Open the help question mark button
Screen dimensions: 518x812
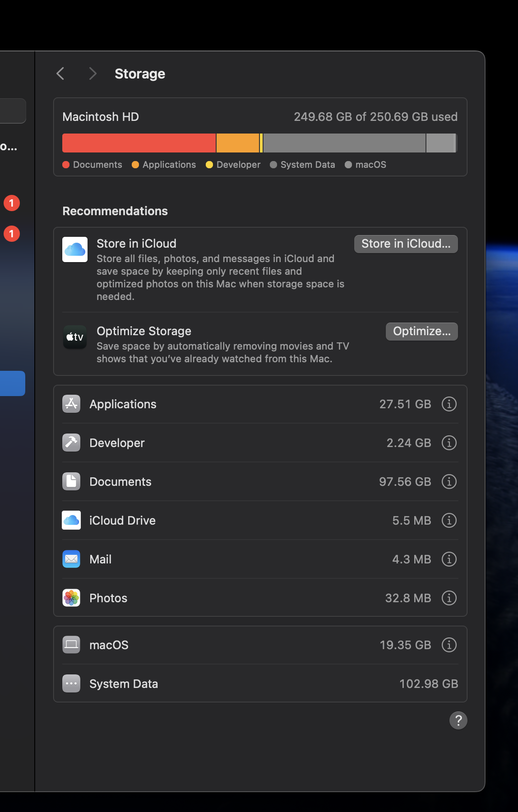click(x=458, y=720)
